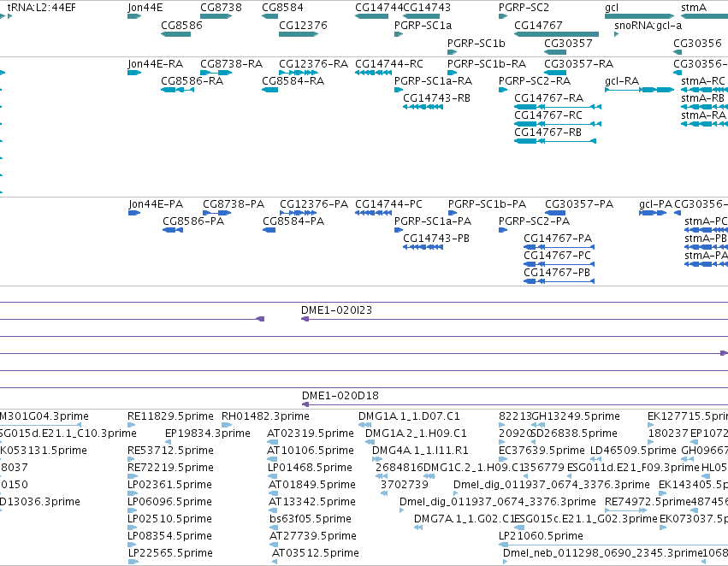This screenshot has height=566, width=728.
Task: Select transcript CG14743-RB
Action: pyautogui.click(x=436, y=98)
